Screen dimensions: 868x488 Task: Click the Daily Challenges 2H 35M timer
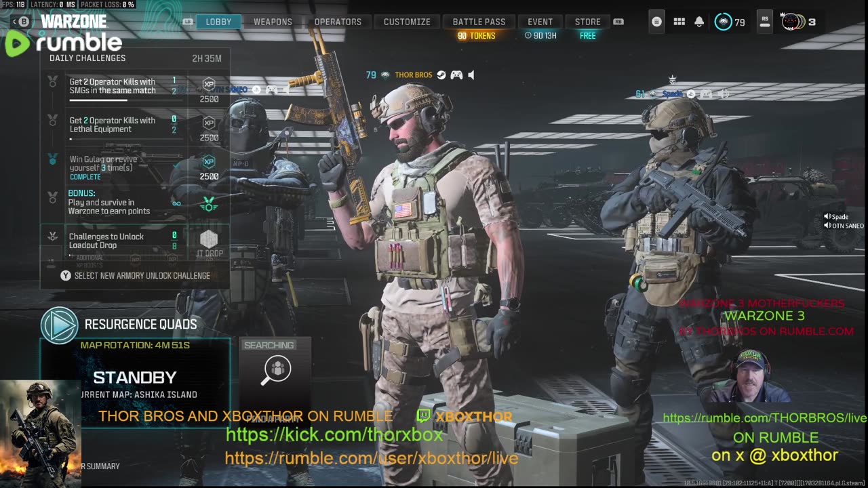point(207,58)
